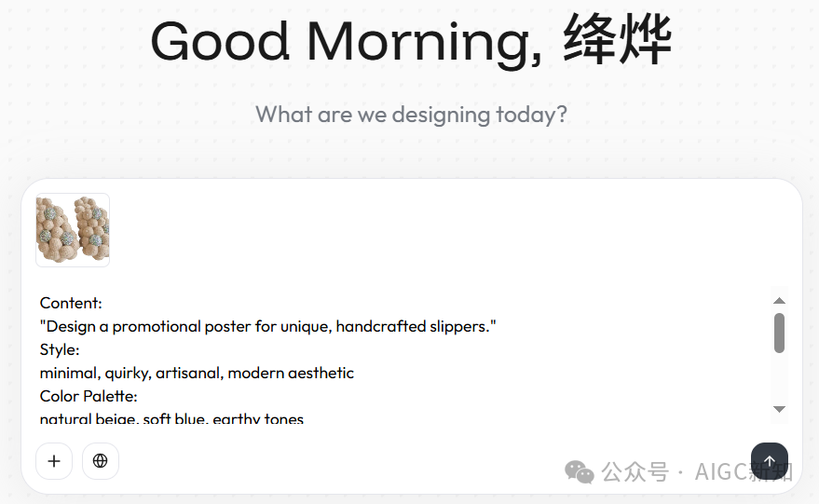The width and height of the screenshot is (819, 504).
Task: Click the prompt scrollbar thumb
Action: [779, 334]
